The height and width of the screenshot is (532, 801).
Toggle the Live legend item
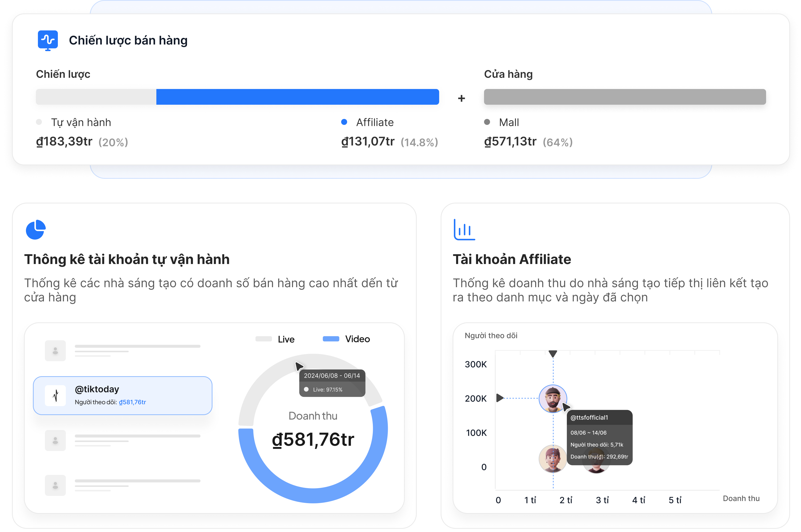tap(275, 339)
